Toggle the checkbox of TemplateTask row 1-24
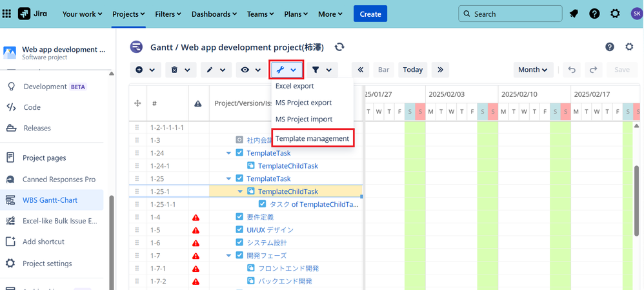The width and height of the screenshot is (644, 290). click(x=239, y=153)
